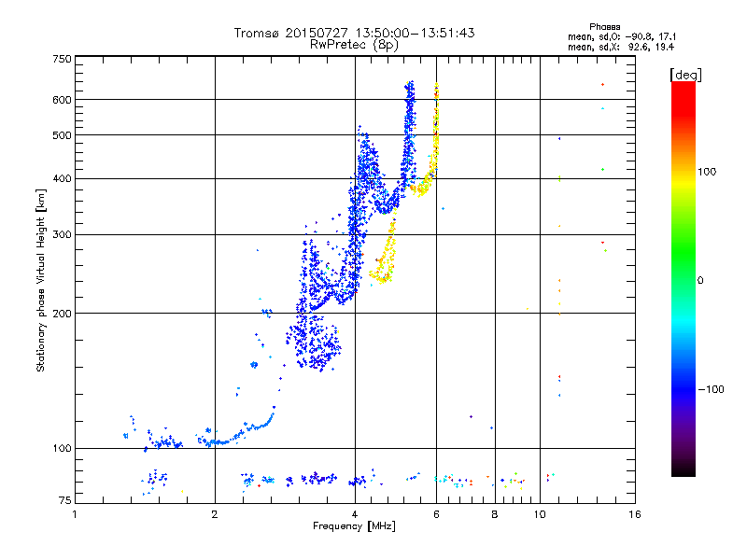Click the y-axis tick label '750'
The image size is (747, 560).
pos(62,59)
